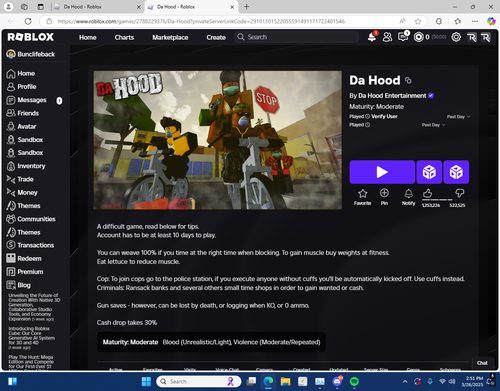The height and width of the screenshot is (391, 500).
Task: Click the Messages icon in sidebar
Action: click(x=11, y=100)
